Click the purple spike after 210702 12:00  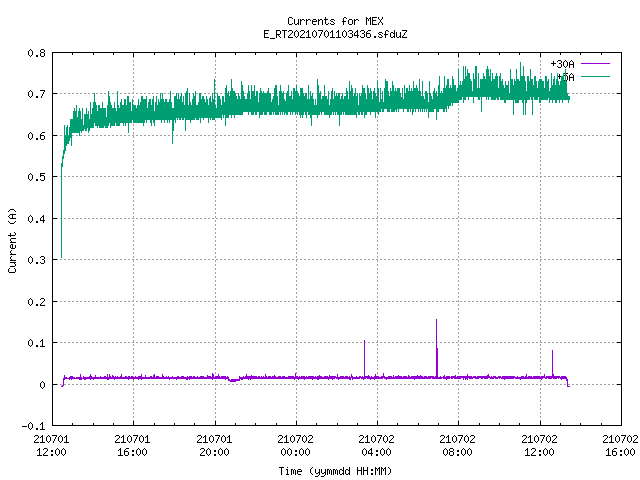click(553, 363)
